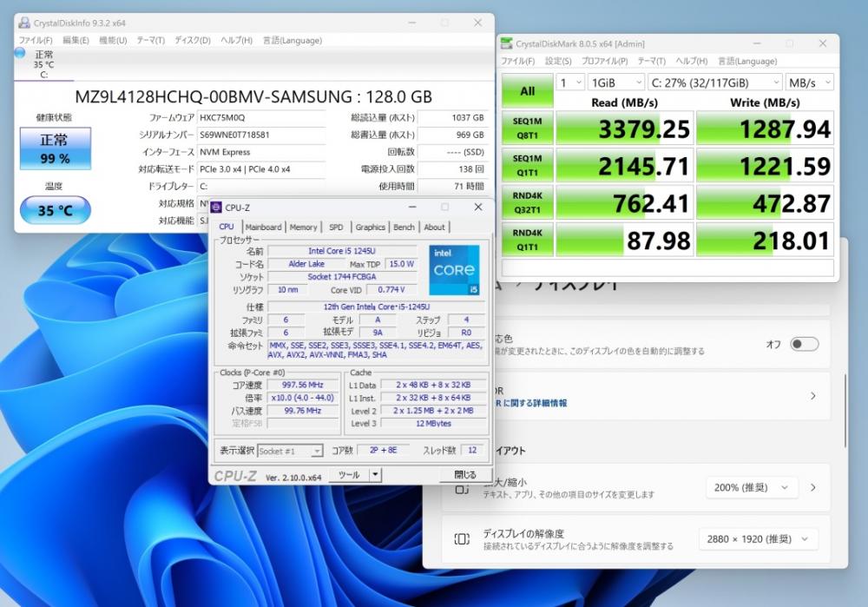Viewport: 868px width, 607px height.
Task: Click the CrystalDiskInfo app icon in title bar
Action: tap(23, 23)
